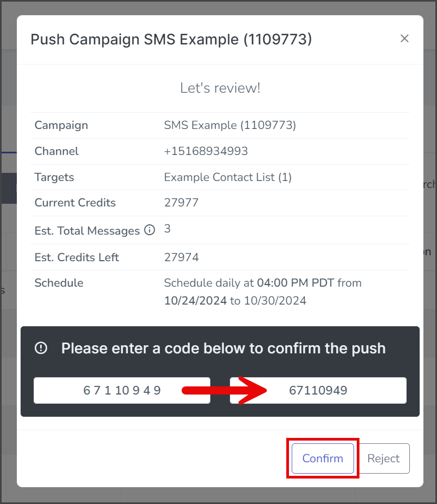
Task: Click the Please enter a code heading
Action: 223,348
